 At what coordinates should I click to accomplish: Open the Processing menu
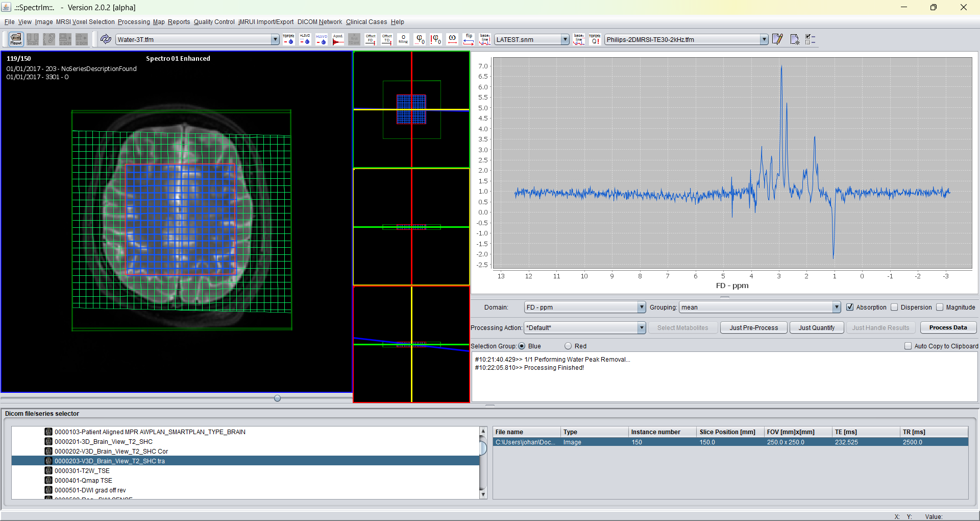[134, 22]
